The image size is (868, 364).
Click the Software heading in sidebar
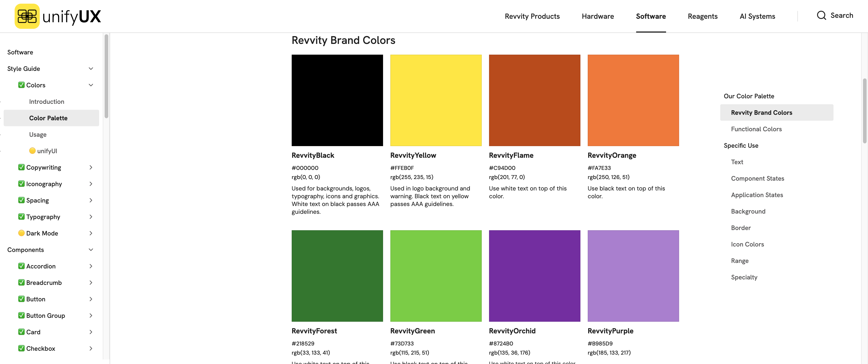(20, 52)
